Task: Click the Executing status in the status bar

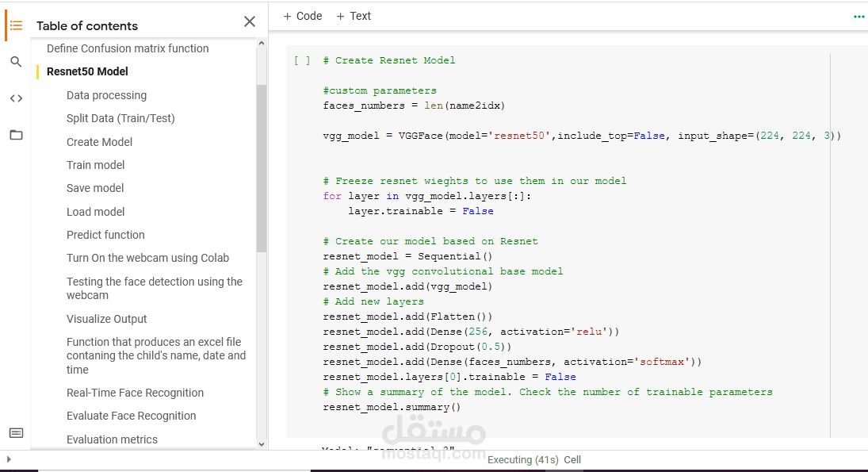Action: pos(523,460)
